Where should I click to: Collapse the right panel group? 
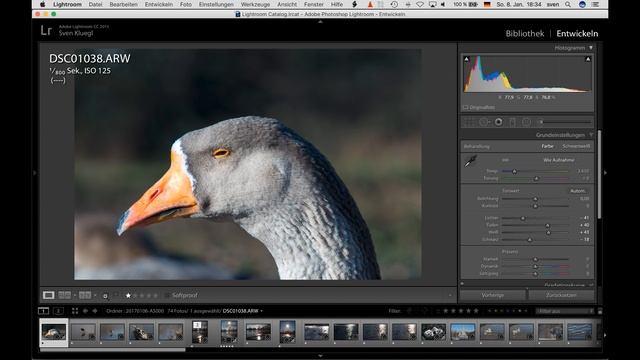pyautogui.click(x=605, y=173)
